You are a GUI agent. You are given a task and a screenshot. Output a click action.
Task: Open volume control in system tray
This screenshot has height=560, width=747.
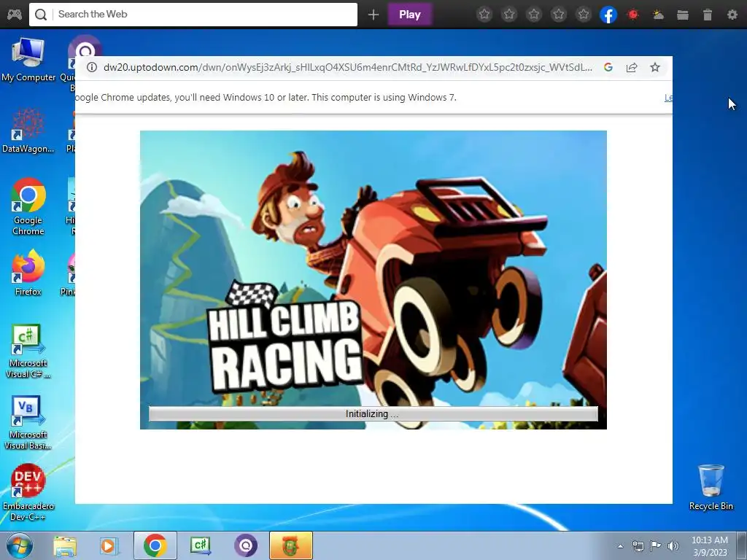coord(673,546)
